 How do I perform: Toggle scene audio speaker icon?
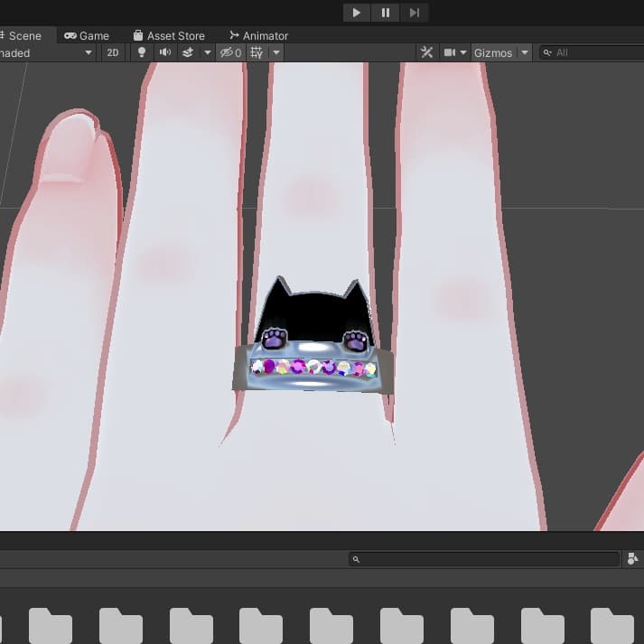pos(164,53)
